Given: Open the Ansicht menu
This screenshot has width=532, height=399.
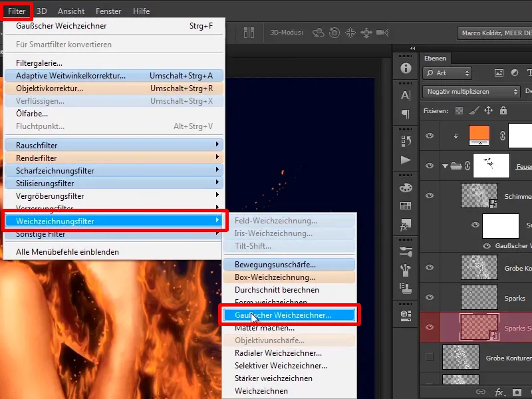Looking at the screenshot, I should pyautogui.click(x=71, y=11).
